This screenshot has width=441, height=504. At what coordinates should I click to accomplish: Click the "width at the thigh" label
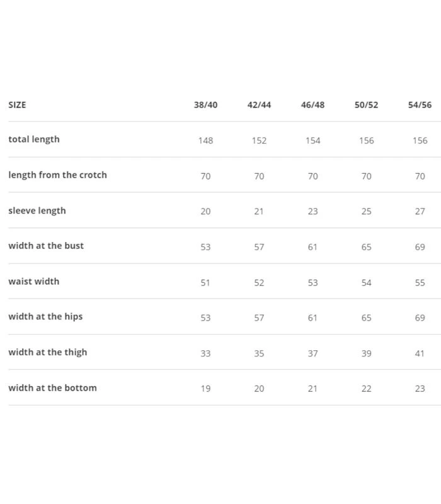click(x=47, y=352)
